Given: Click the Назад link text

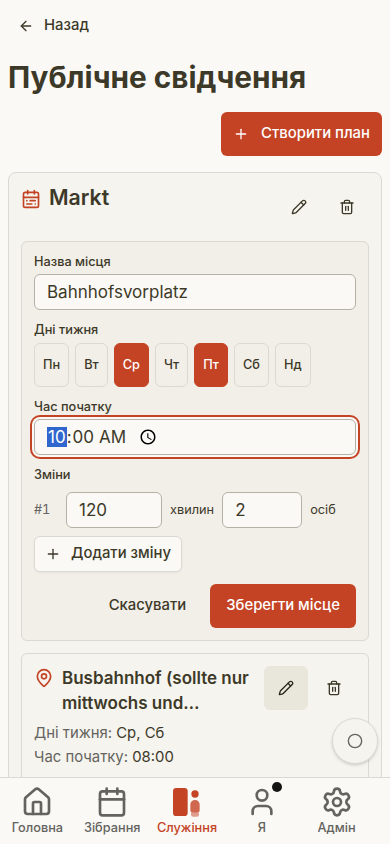Looking at the screenshot, I should pyautogui.click(x=67, y=25).
